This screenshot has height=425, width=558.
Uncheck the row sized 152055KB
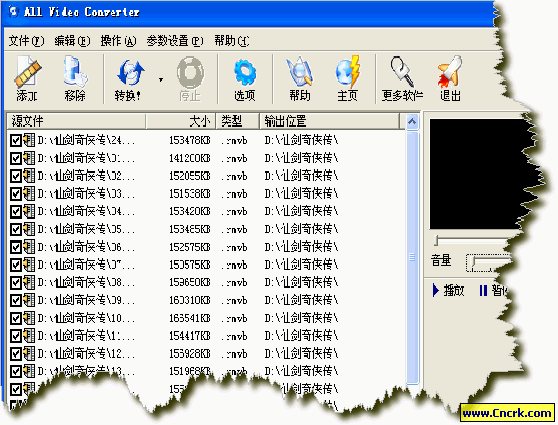(16, 176)
